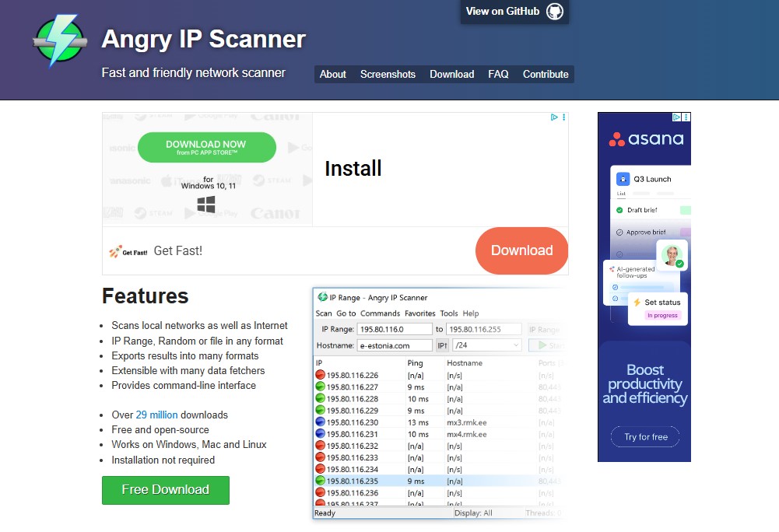Viewport: 779px width, 532px height.
Task: Click red status dot for 195.80.116.232
Action: coord(320,446)
